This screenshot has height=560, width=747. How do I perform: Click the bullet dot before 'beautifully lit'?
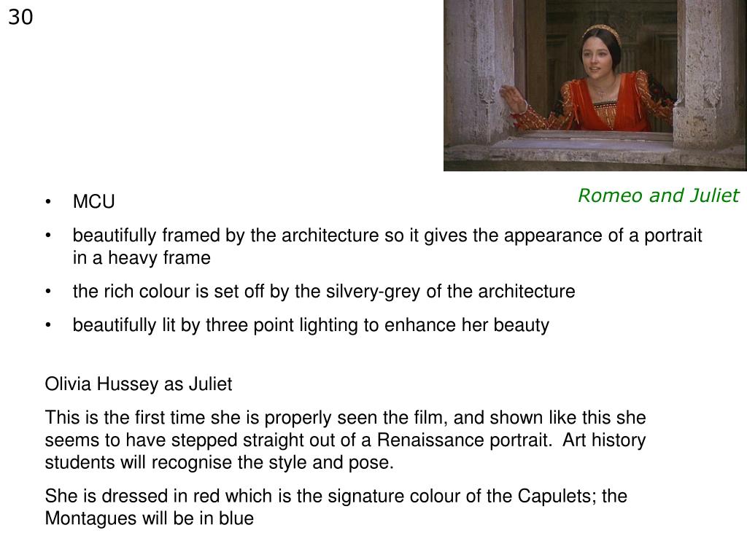pos(47,325)
